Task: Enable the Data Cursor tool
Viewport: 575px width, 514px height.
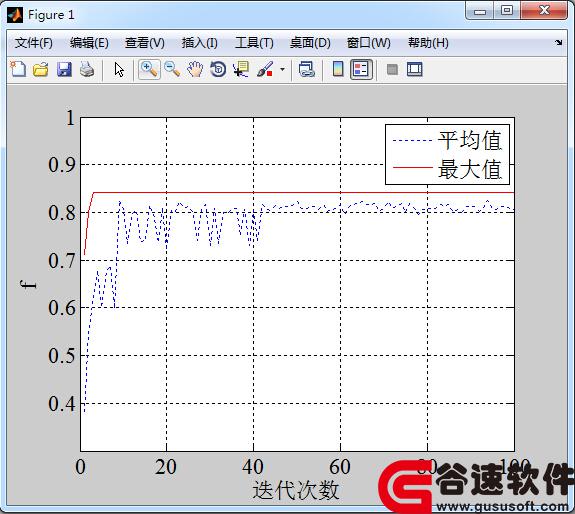Action: point(241,69)
